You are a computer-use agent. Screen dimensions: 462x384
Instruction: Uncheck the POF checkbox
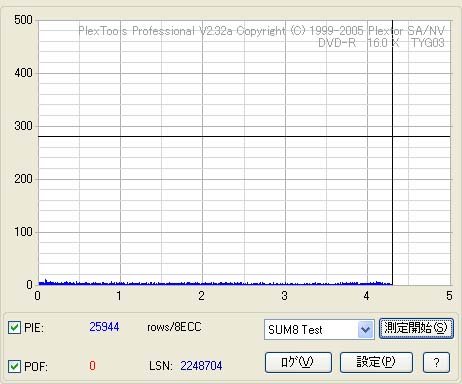tap(14, 366)
